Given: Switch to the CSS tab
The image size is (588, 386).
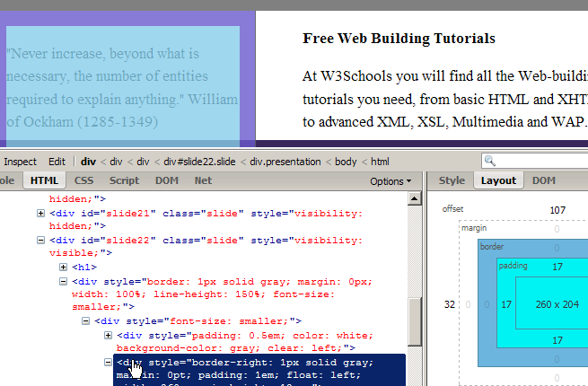Looking at the screenshot, I should coord(83,180).
